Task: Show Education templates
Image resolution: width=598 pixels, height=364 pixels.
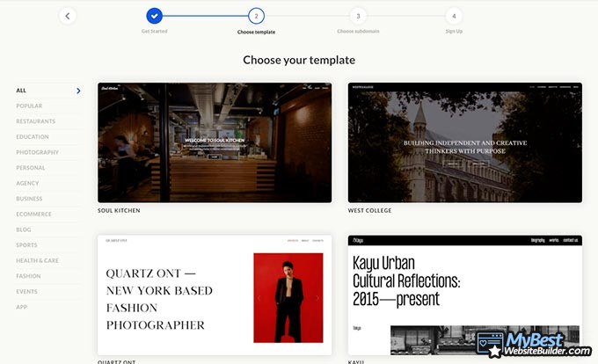Action: point(33,137)
